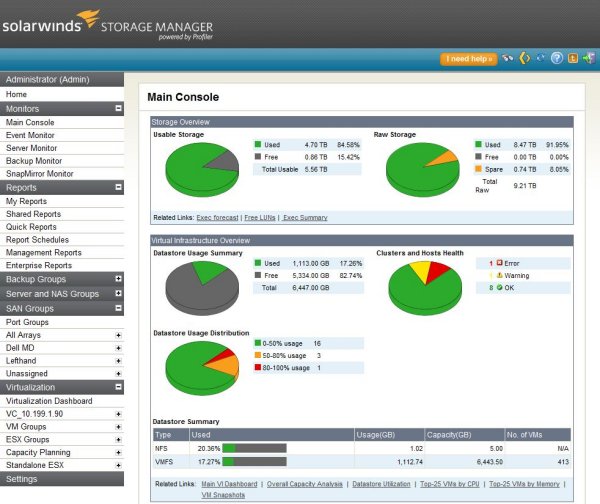Click the green OK status icon
Screen dimensions: 600x504
(x=499, y=287)
